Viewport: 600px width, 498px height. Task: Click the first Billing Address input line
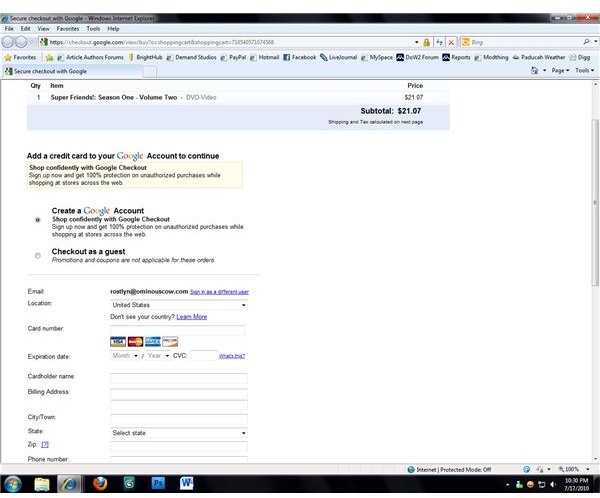(179, 394)
